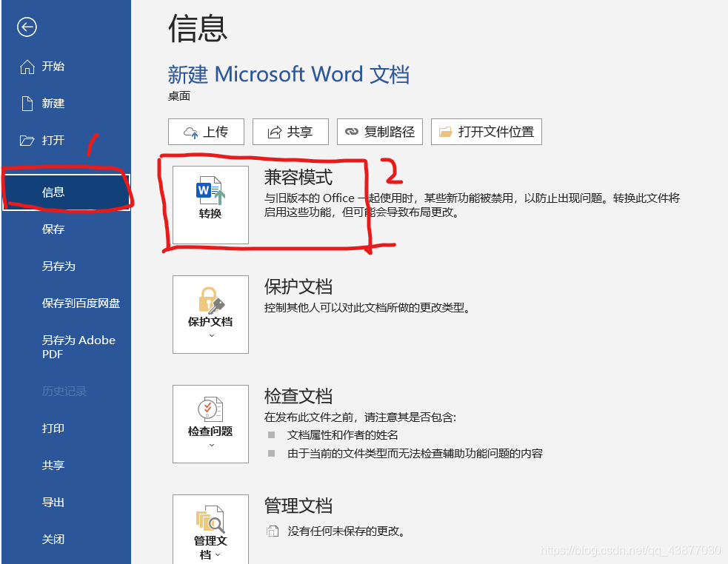Click the chain link icon on 复制路径

pos(352,132)
